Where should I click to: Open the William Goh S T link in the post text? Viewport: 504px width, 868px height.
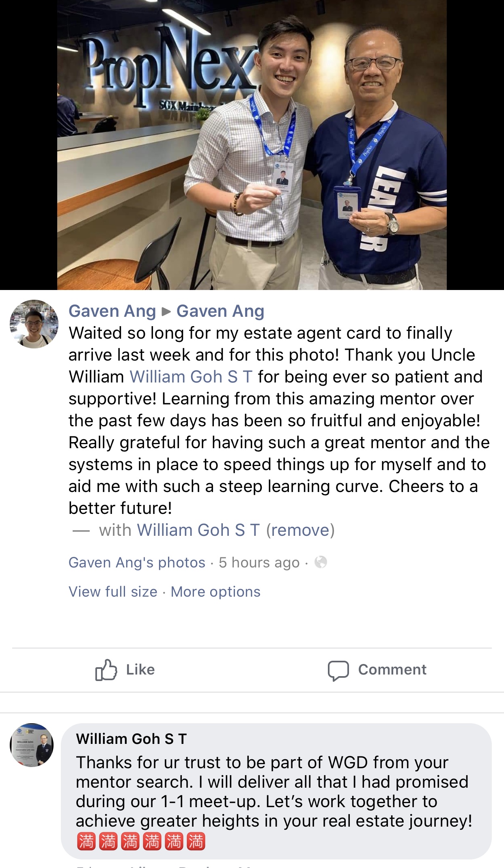point(191,377)
